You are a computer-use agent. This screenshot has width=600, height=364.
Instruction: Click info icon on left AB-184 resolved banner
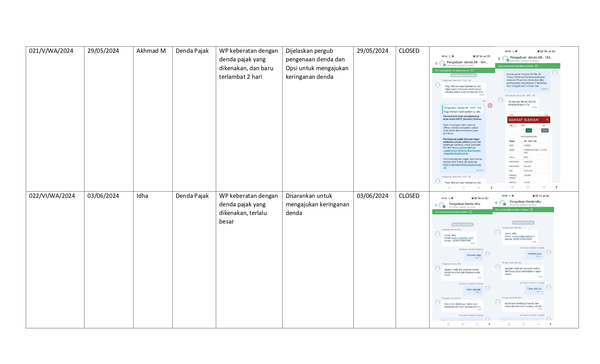(472, 71)
